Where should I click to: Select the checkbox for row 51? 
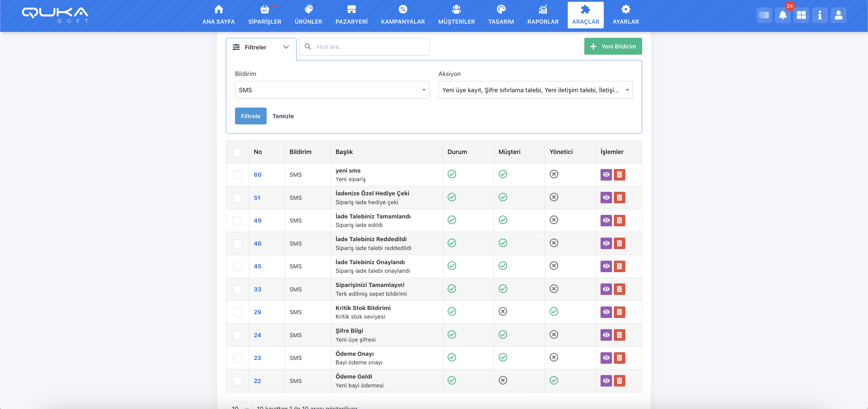click(237, 198)
